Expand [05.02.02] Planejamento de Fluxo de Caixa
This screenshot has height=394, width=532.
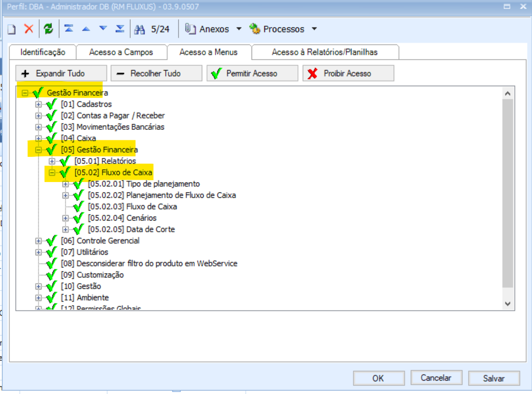[x=65, y=195]
